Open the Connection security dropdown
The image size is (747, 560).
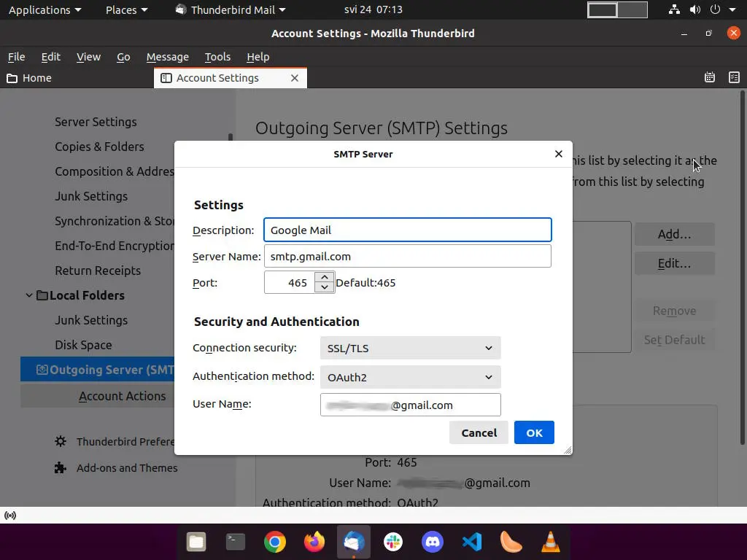(410, 348)
